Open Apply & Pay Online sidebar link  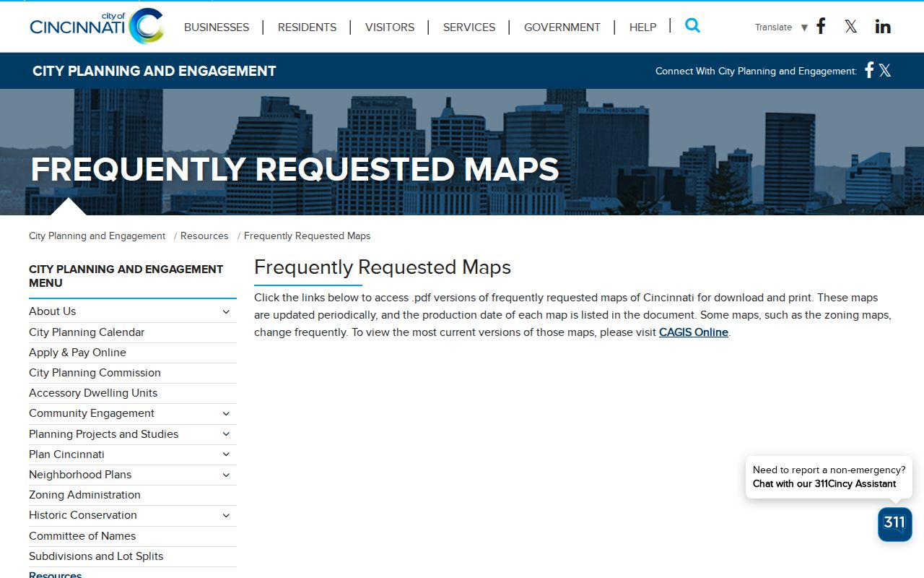(x=77, y=353)
